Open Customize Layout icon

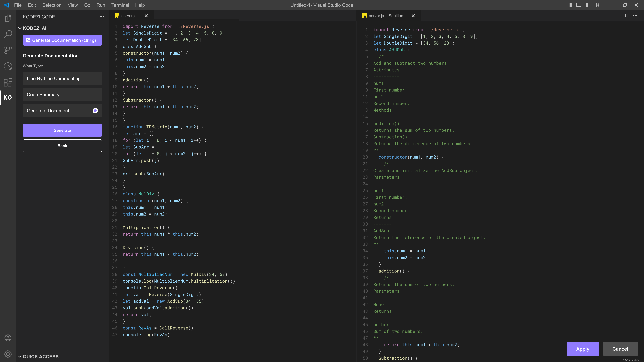pos(597,5)
